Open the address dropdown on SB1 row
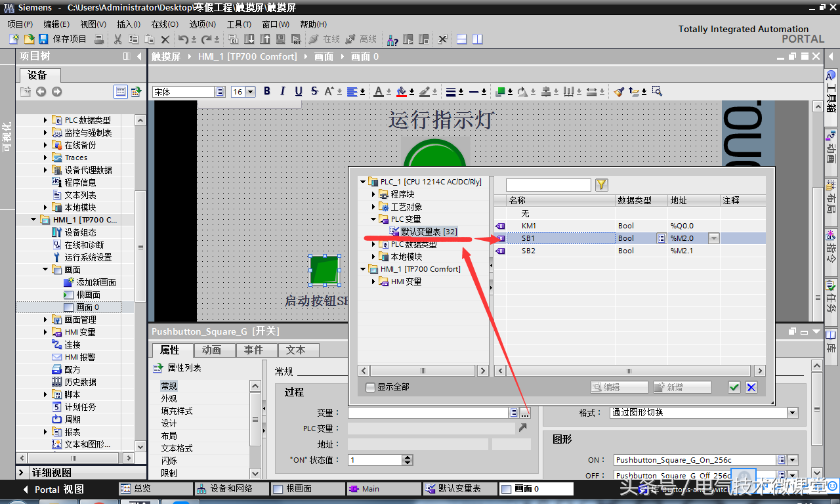Viewport: 840px width, 504px height. pos(713,238)
